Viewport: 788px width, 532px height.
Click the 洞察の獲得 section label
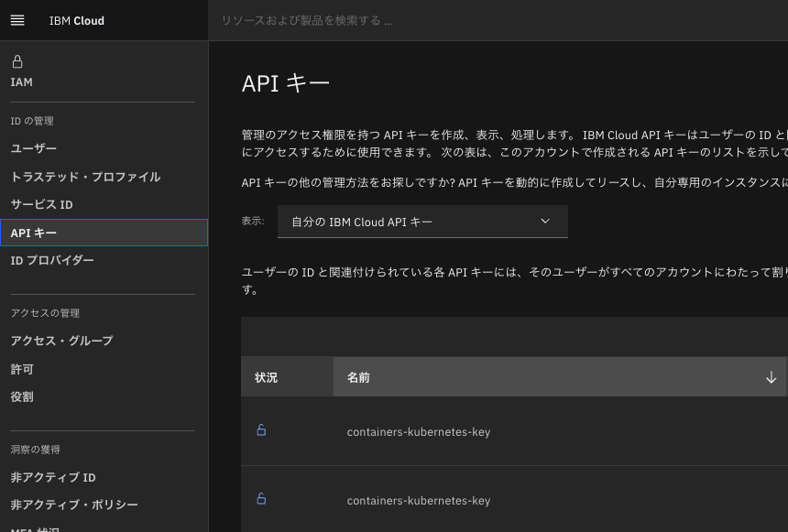[35, 450]
